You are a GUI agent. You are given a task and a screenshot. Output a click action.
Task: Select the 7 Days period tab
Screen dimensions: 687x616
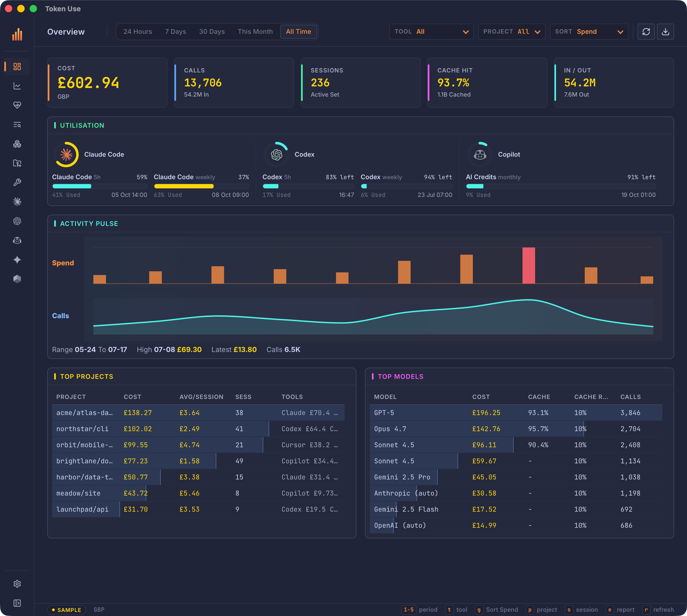pyautogui.click(x=176, y=31)
